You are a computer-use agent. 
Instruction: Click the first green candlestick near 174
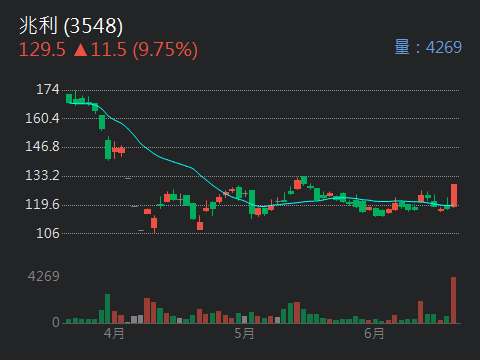tap(69, 99)
